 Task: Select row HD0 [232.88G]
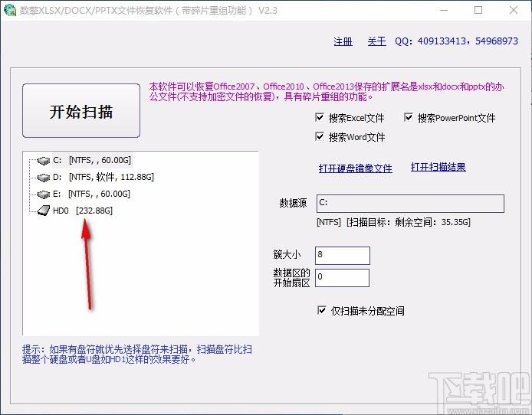[83, 211]
